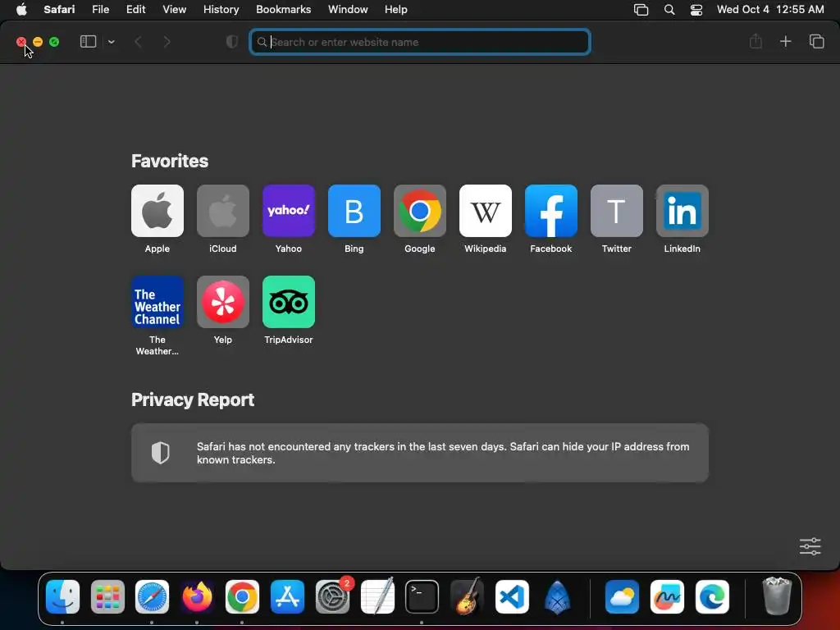Open Control Center
Screen dimensions: 840x630
696,9
